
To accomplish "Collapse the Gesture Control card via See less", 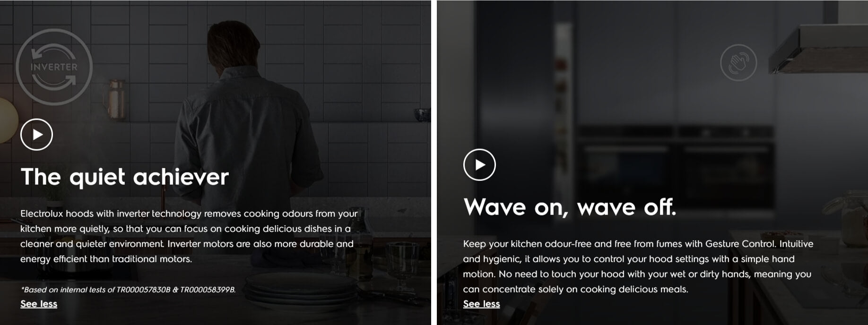I will (481, 304).
